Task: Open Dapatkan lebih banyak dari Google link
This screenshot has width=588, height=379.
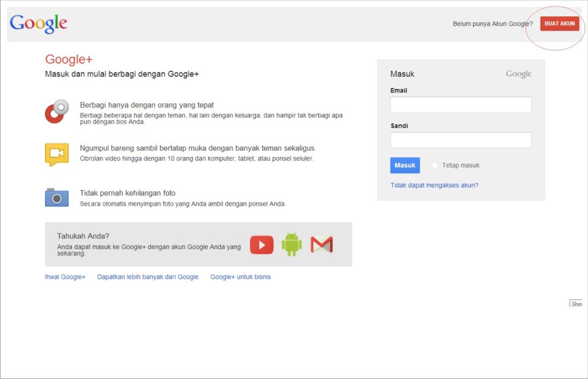Action: [148, 277]
